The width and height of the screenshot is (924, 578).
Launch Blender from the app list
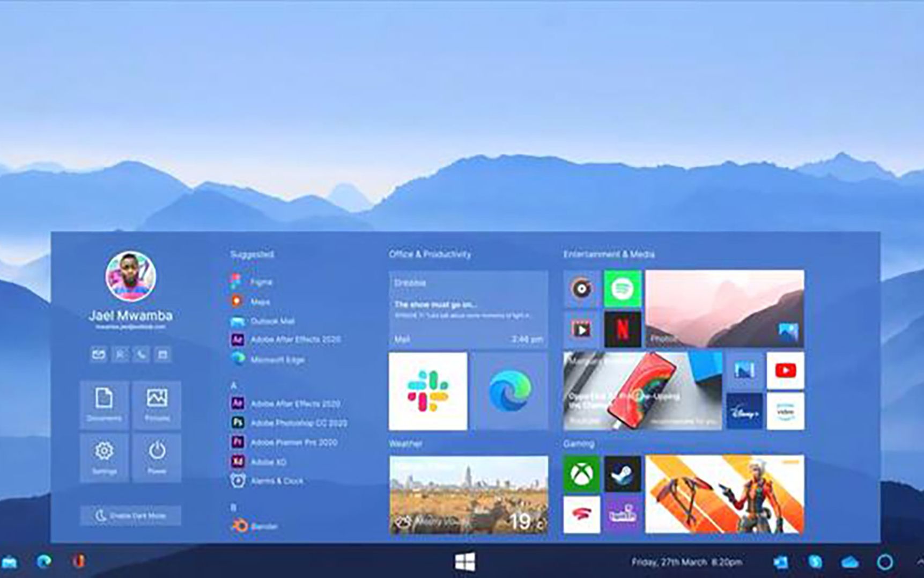coord(254,526)
